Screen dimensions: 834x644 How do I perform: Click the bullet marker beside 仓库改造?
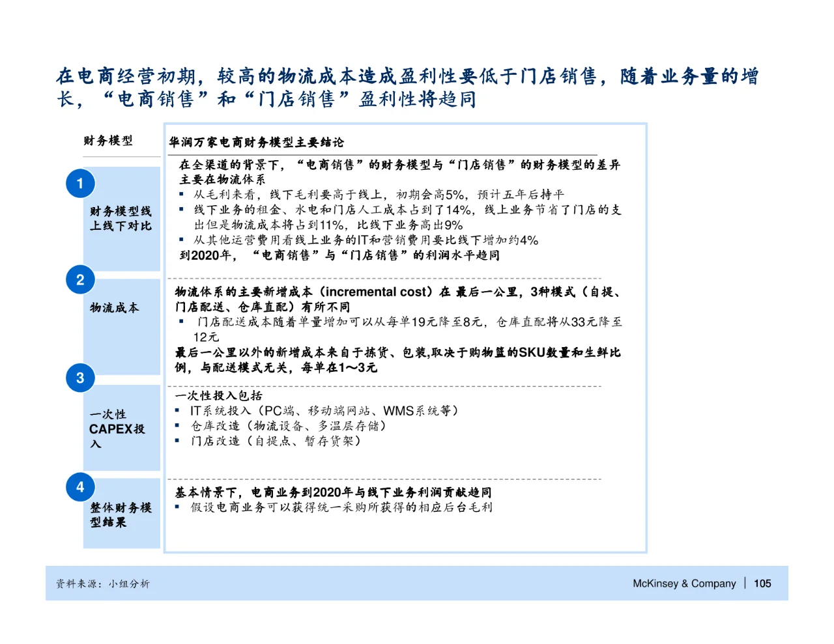tap(176, 426)
